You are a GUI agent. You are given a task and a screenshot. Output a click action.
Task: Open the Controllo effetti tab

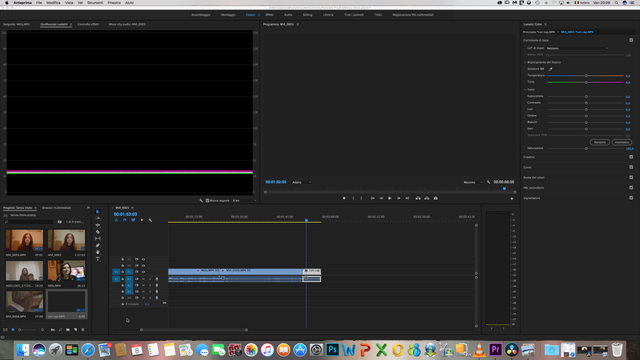click(x=88, y=24)
